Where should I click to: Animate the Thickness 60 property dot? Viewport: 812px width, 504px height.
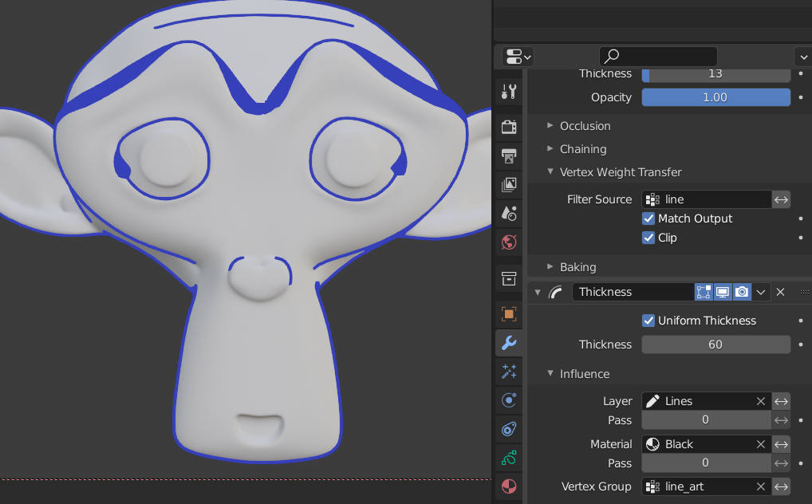pos(801,345)
